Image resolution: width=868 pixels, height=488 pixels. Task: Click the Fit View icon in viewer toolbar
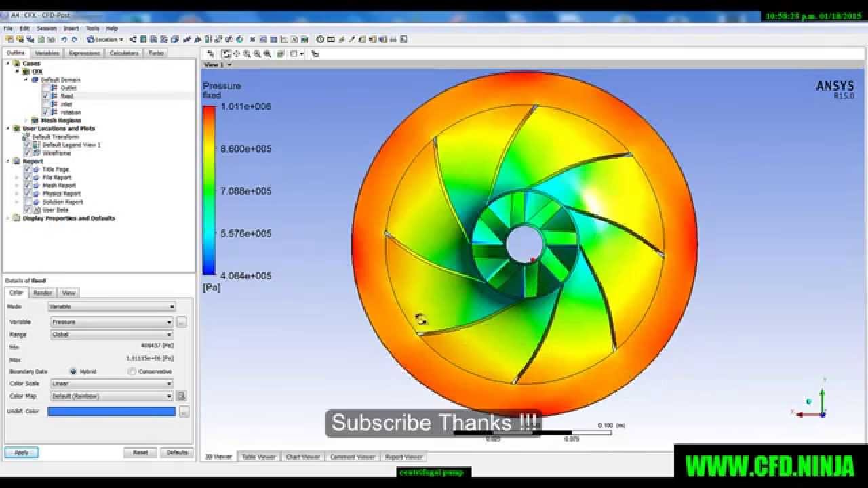click(x=267, y=54)
